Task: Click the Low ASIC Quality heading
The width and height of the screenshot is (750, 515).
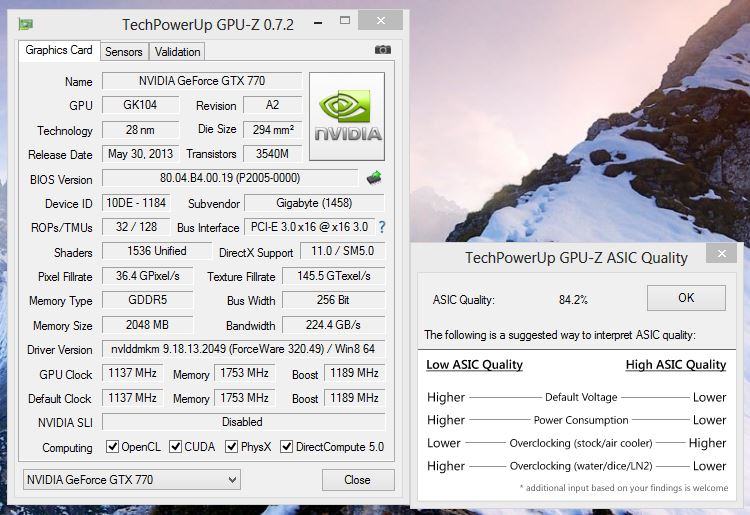Action: pos(474,365)
